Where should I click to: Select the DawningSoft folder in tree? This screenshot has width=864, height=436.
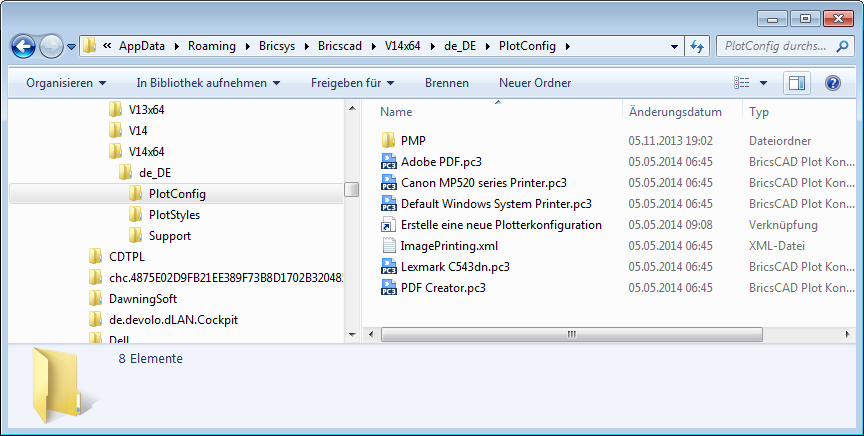pos(143,299)
